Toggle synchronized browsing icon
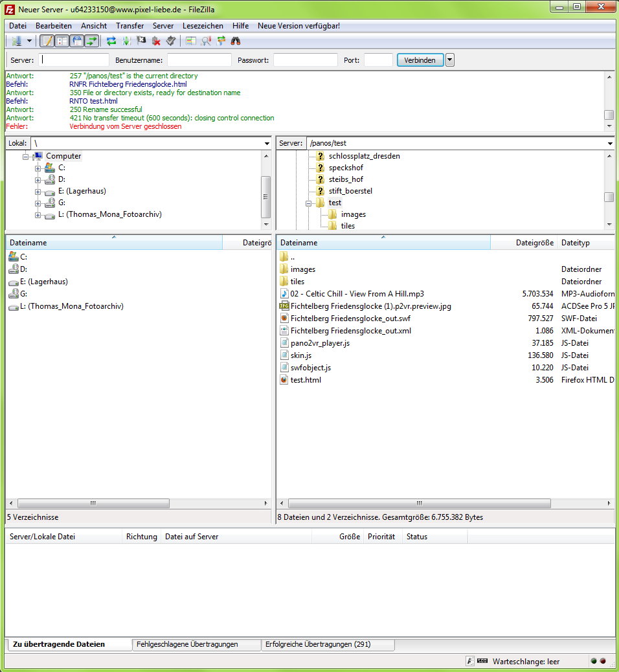This screenshot has width=619, height=672. click(221, 41)
